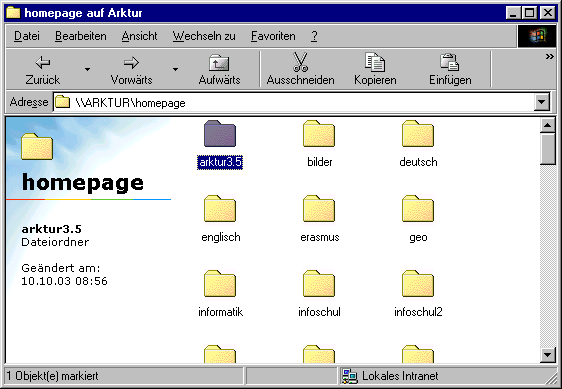Paste using the Einfügen clipboard icon
The image size is (562, 389).
coord(450,62)
